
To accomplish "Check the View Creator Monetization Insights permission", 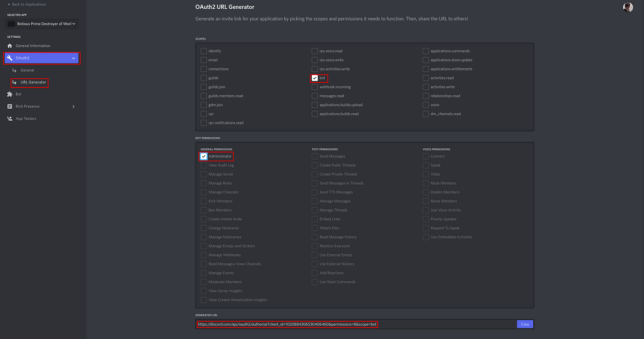I will coord(203,300).
